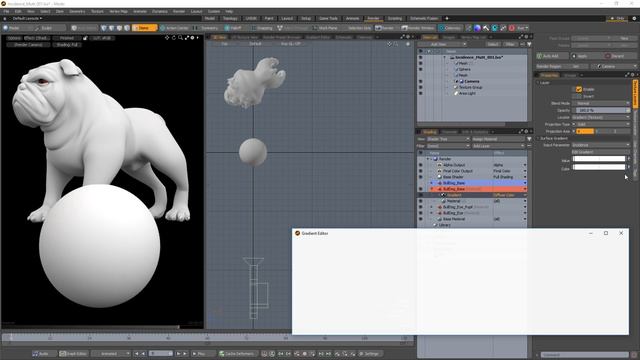The width and height of the screenshot is (640, 360).
Task: Click the lock icon in render viewport header
Action: (x=85, y=38)
